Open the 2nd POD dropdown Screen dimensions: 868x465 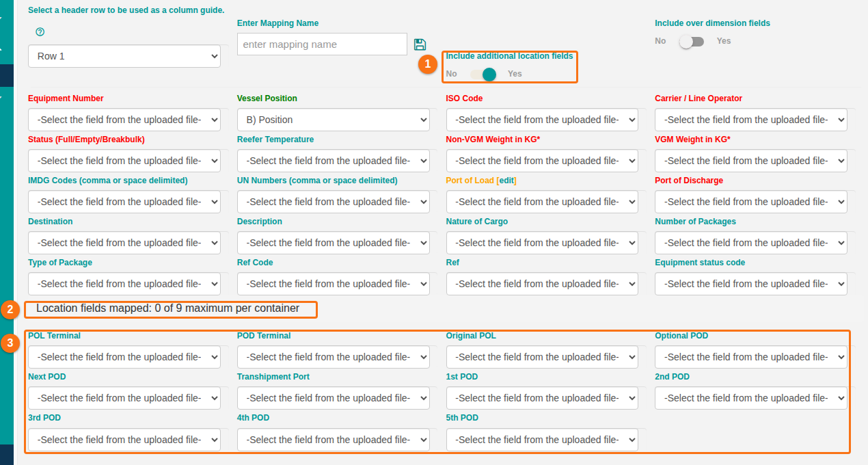click(751, 398)
